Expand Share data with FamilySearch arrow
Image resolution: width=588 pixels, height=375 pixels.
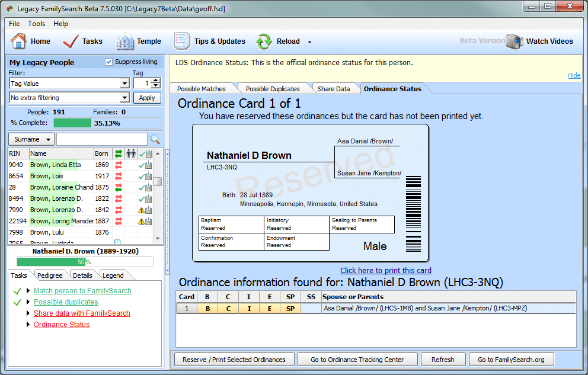pyautogui.click(x=28, y=313)
